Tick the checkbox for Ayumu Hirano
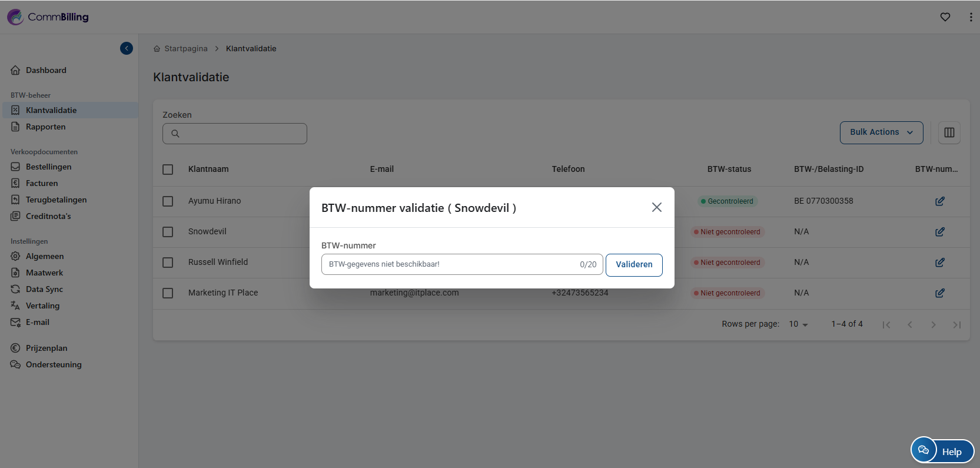This screenshot has height=468, width=980. [168, 201]
